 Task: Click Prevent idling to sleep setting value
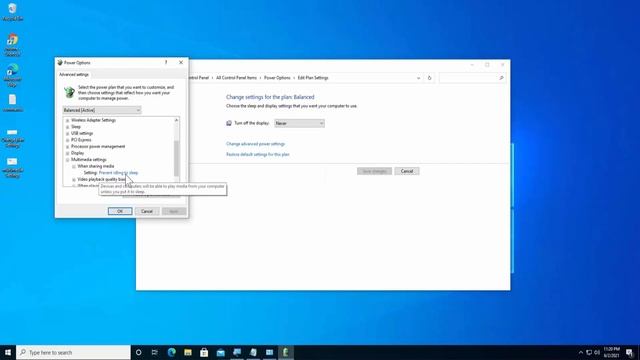click(x=118, y=173)
